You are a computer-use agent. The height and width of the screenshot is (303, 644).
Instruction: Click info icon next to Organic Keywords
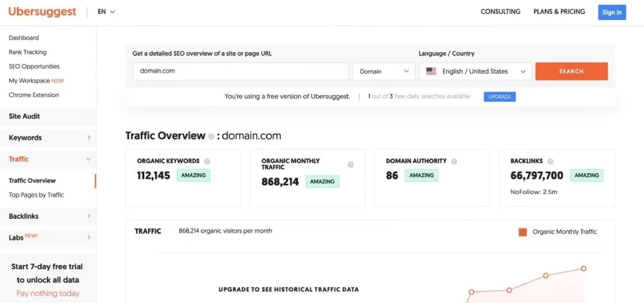pyautogui.click(x=207, y=161)
